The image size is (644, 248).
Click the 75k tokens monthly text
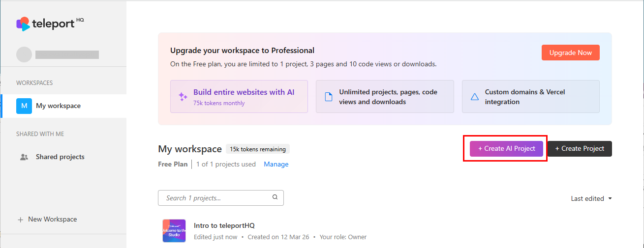coord(219,103)
